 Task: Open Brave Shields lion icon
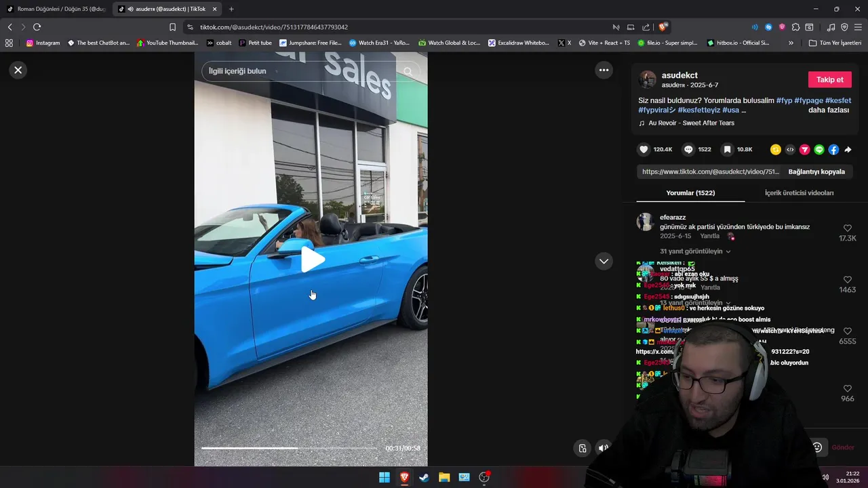point(663,27)
